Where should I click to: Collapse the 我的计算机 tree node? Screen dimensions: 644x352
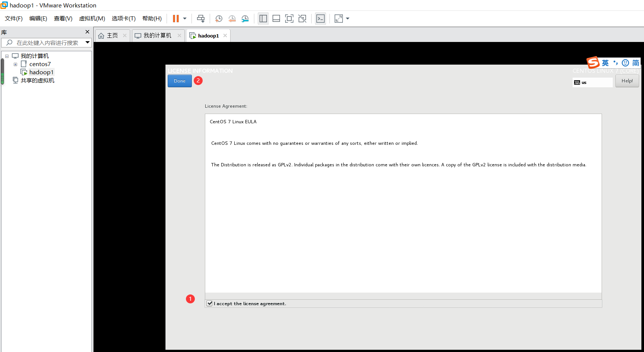pyautogui.click(x=7, y=56)
